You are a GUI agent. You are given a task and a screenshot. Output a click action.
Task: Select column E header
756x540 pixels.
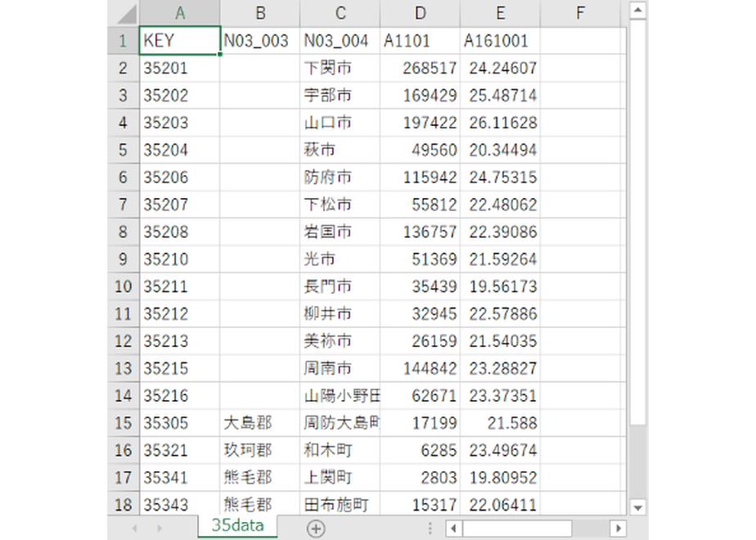click(500, 13)
